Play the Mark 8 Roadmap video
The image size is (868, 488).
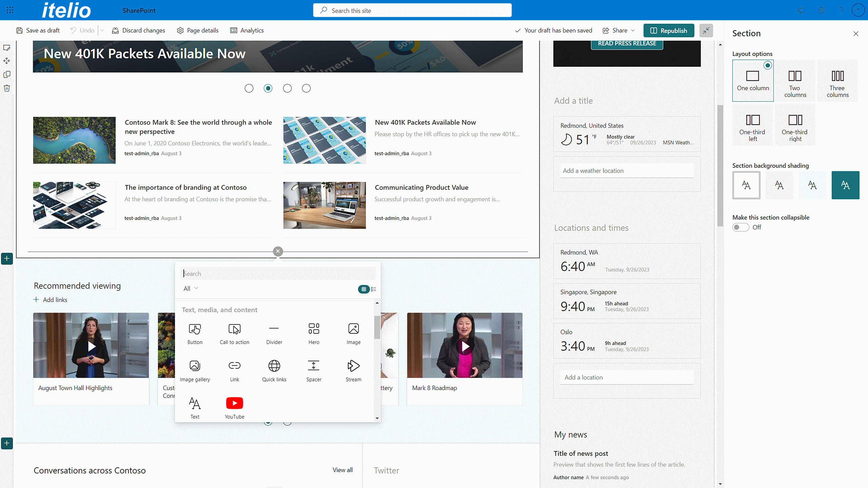pyautogui.click(x=465, y=346)
